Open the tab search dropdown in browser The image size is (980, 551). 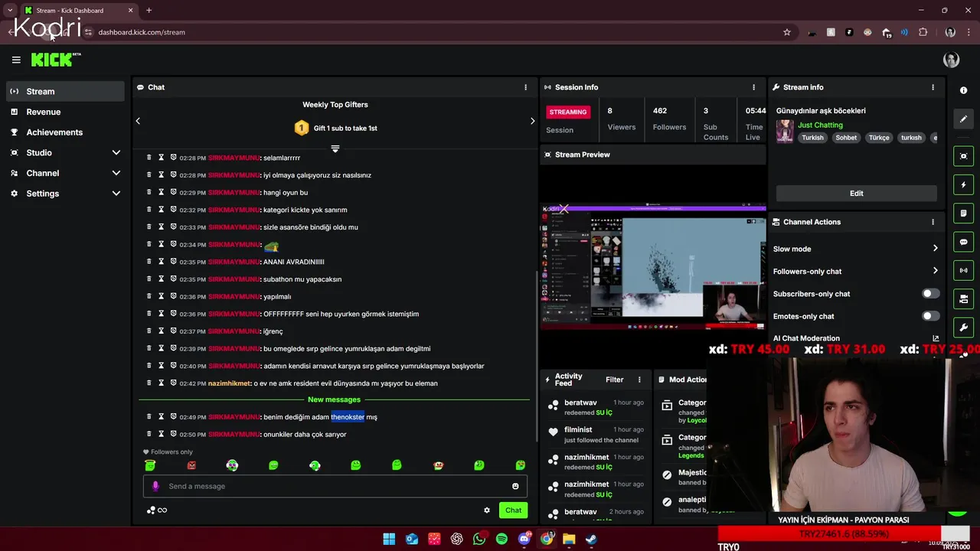click(x=10, y=10)
